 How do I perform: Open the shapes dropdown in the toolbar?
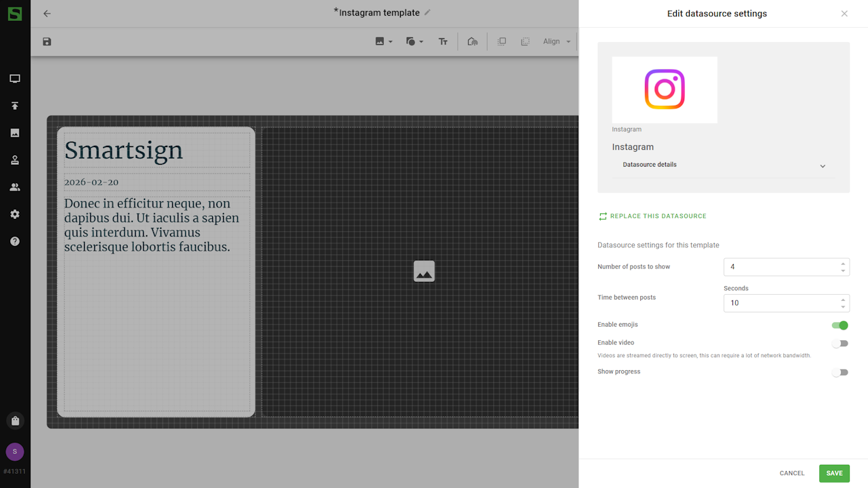(x=414, y=42)
